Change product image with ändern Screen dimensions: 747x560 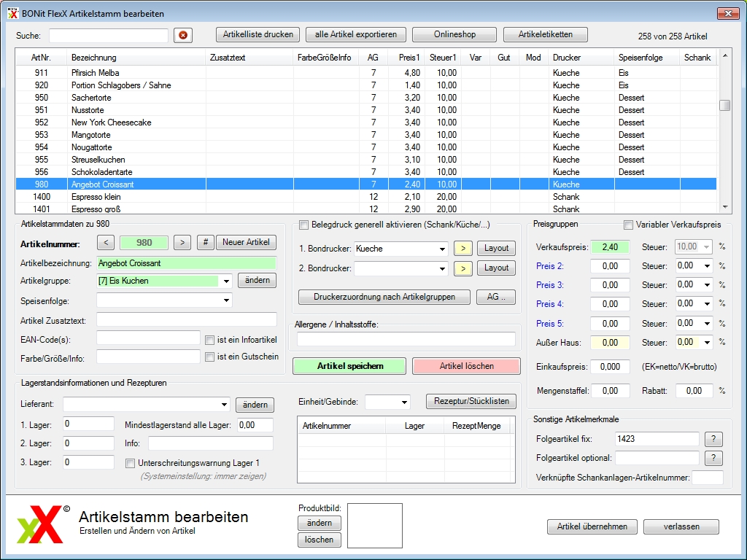coord(320,523)
